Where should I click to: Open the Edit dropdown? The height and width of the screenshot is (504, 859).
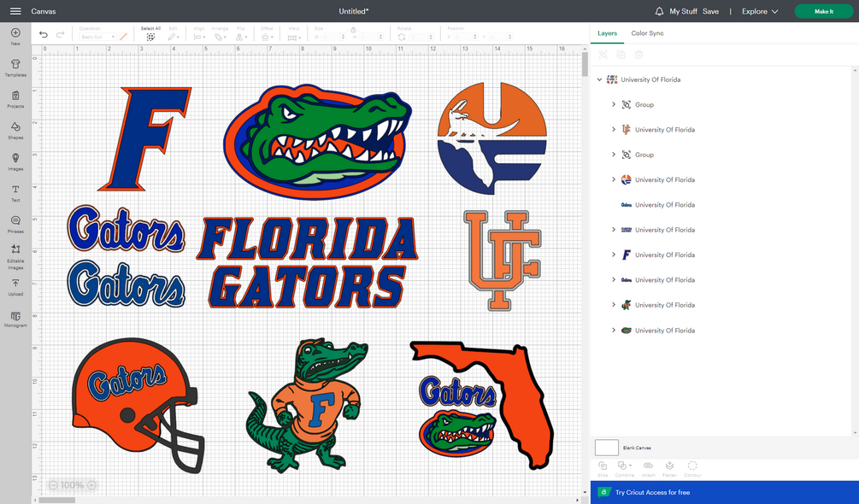pyautogui.click(x=174, y=37)
